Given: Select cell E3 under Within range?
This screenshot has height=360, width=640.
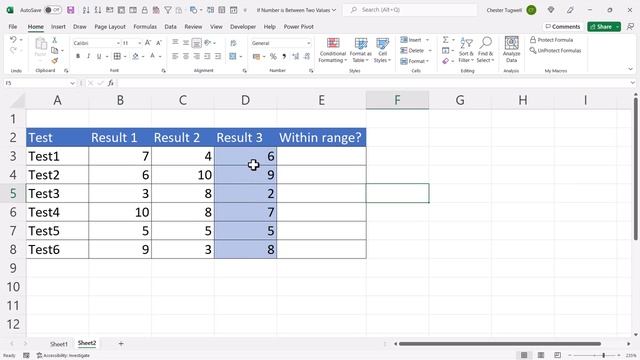Looking at the screenshot, I should [321, 156].
